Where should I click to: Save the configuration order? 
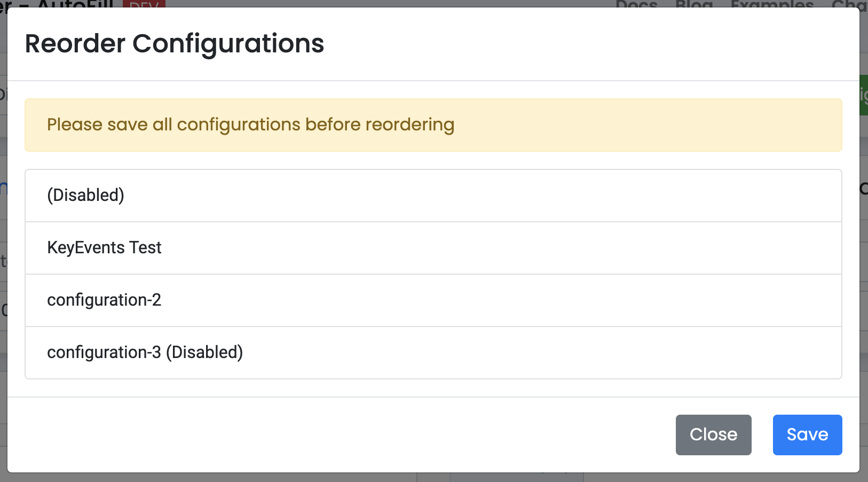tap(807, 434)
